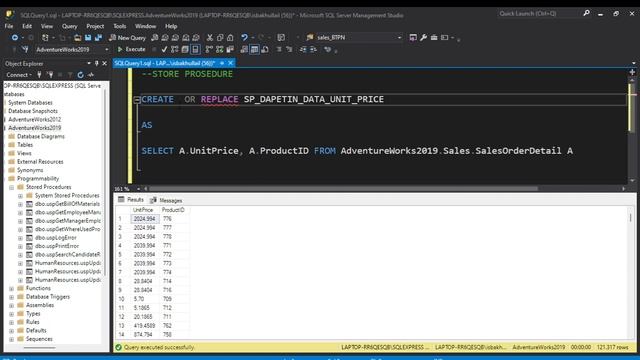640x360 pixels.
Task: Close the Object Explorer panel
Action: coord(104,64)
